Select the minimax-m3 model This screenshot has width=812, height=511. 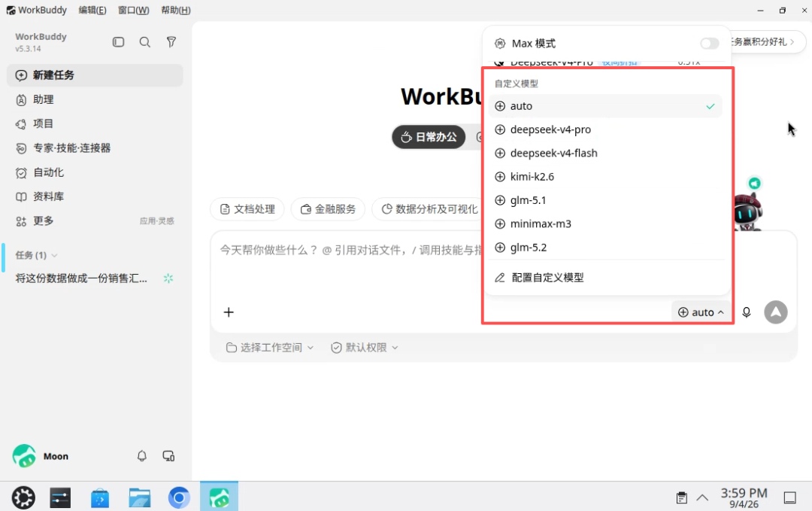604,224
